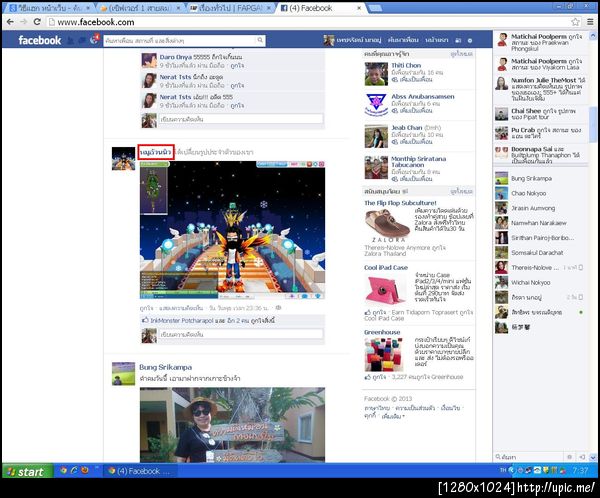This screenshot has width=600, height=498.
Task: Open chat options gear at chat sidebar bottom
Action: (569, 457)
